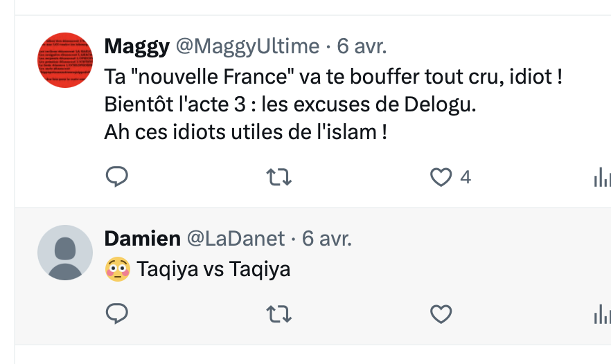Open the 6 avr. timestamp on Maggy's tweet
Viewport: 611px width, 364px height.
[x=362, y=46]
